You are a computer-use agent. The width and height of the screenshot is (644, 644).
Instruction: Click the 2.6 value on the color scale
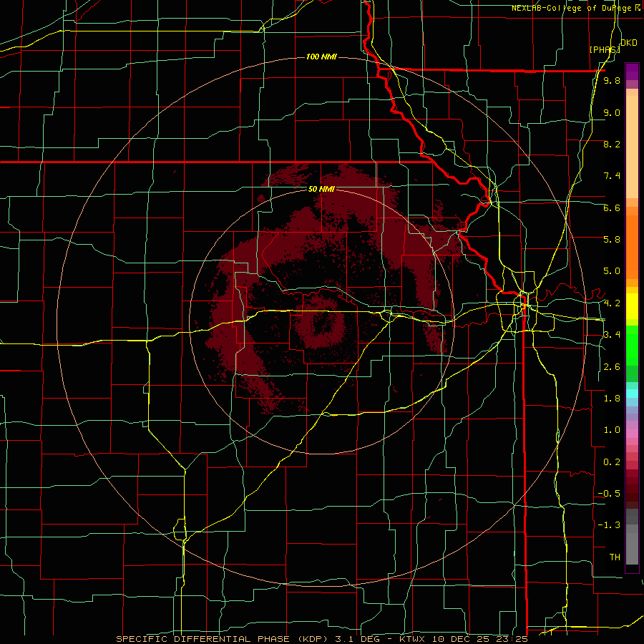tap(612, 367)
